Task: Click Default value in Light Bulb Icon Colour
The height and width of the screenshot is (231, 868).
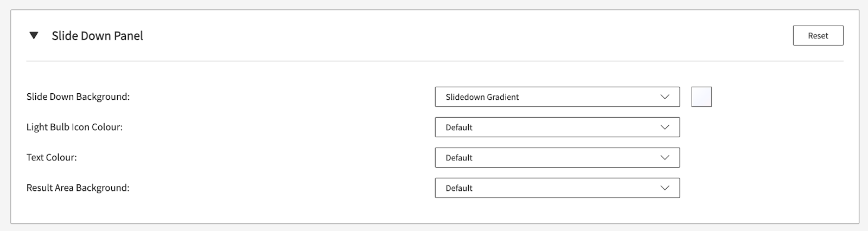Action: click(x=459, y=127)
